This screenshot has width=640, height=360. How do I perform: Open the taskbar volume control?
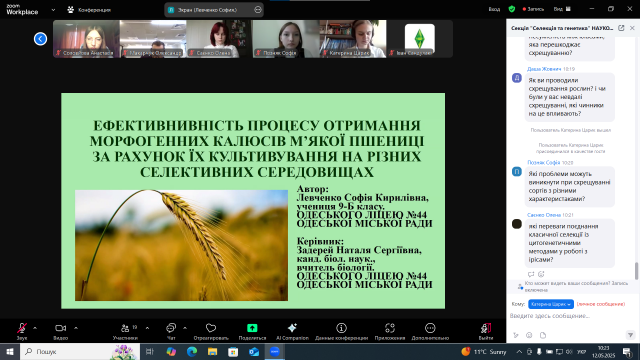click(569, 351)
